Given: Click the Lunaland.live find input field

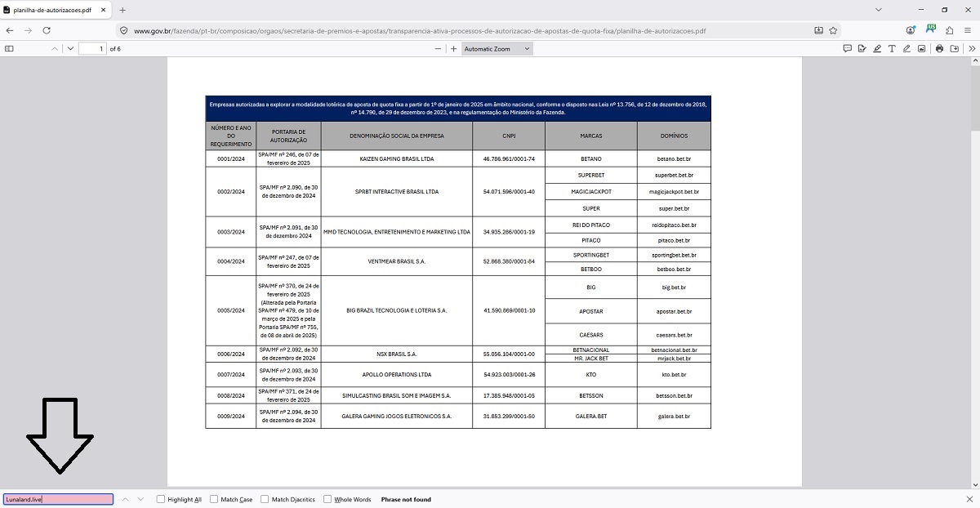Looking at the screenshot, I should coord(58,499).
